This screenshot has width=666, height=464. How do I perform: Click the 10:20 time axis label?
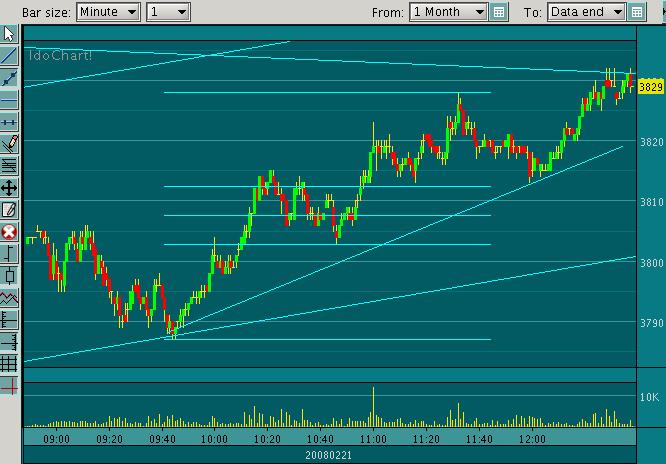[x=267, y=439]
